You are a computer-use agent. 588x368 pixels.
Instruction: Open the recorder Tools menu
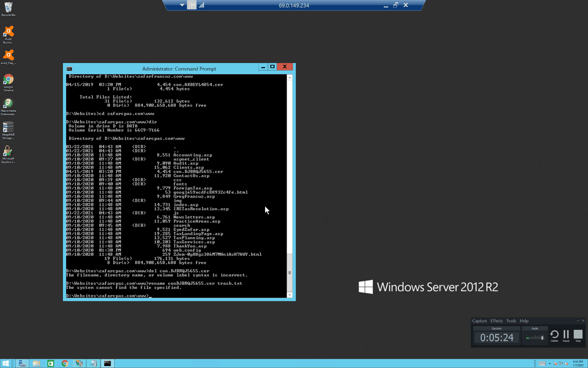(511, 321)
